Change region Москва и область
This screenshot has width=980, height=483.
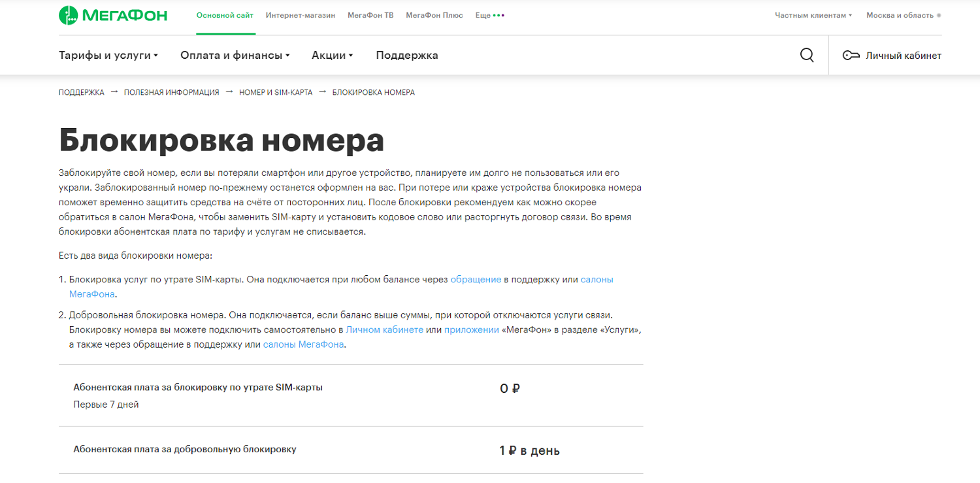click(904, 15)
